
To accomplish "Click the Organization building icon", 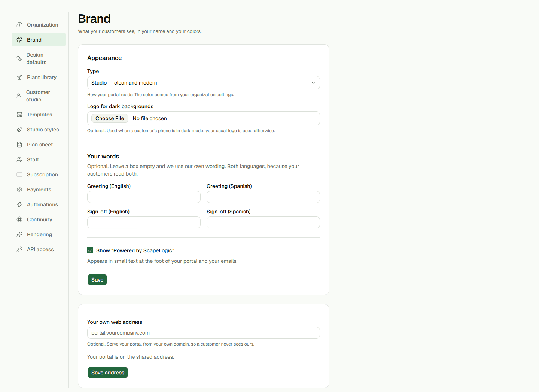I will point(19,25).
